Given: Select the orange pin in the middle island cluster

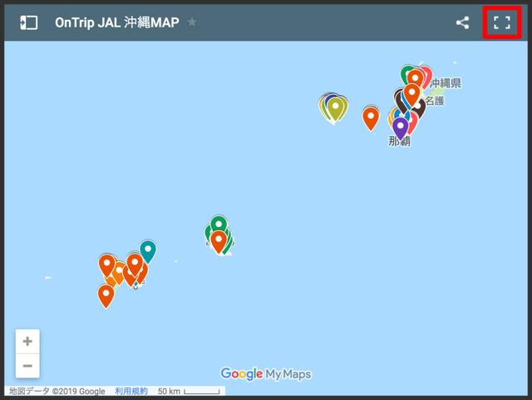Looking at the screenshot, I should click(x=219, y=242).
